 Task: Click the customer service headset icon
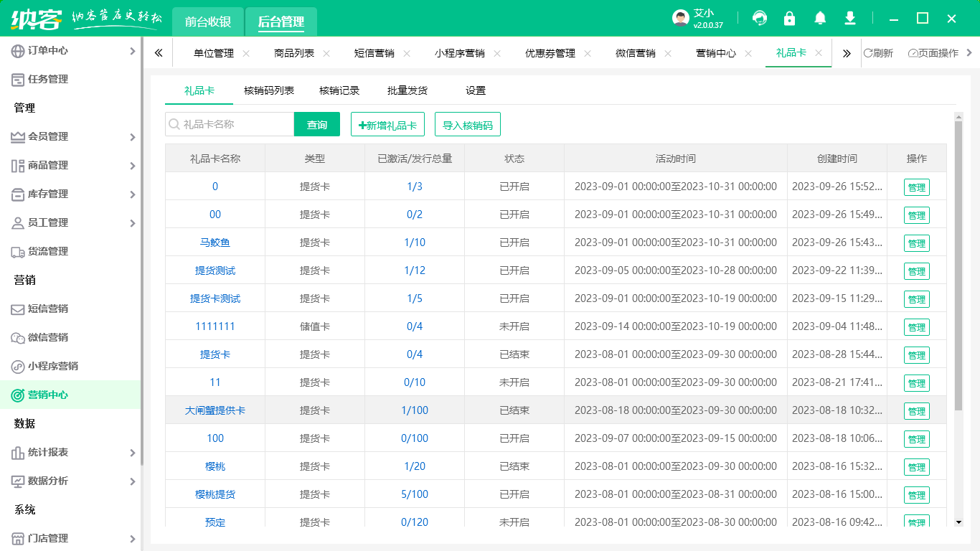pyautogui.click(x=760, y=19)
